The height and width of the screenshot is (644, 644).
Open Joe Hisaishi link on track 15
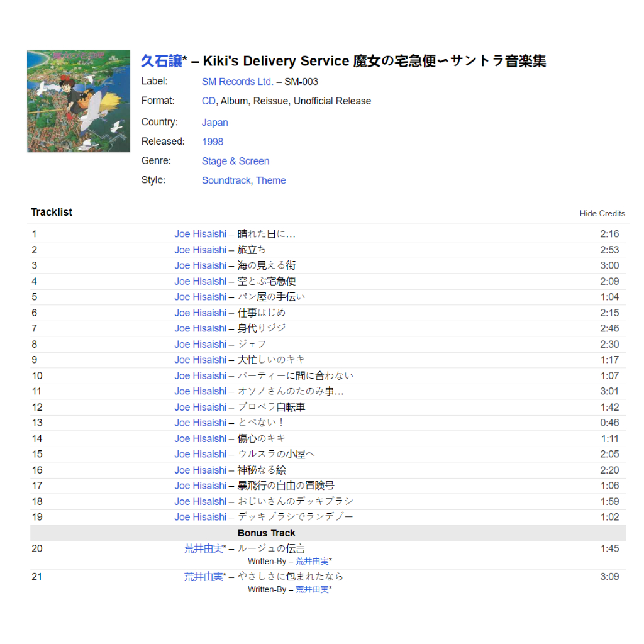click(201, 454)
